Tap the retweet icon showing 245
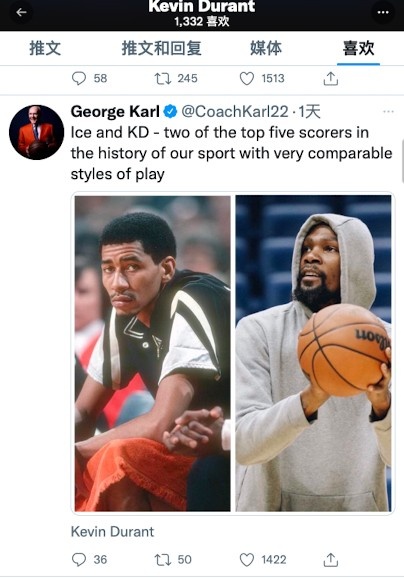Screen dimensions: 404x578 (163, 78)
